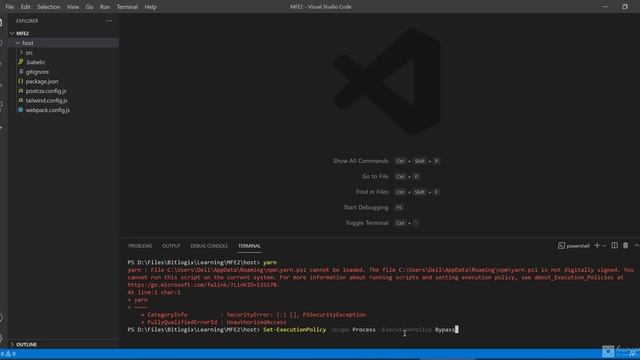The image size is (640, 360).
Task: Open the Terminal menu
Action: tap(127, 7)
